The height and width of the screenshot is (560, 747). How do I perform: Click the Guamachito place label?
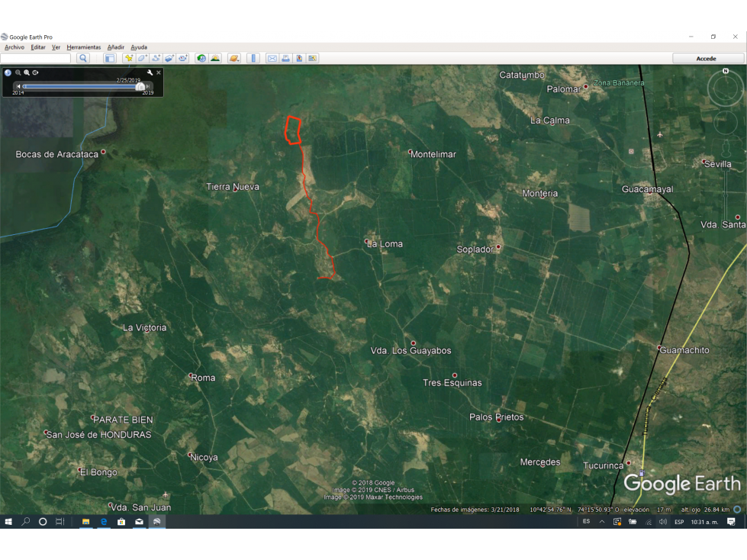[684, 350]
